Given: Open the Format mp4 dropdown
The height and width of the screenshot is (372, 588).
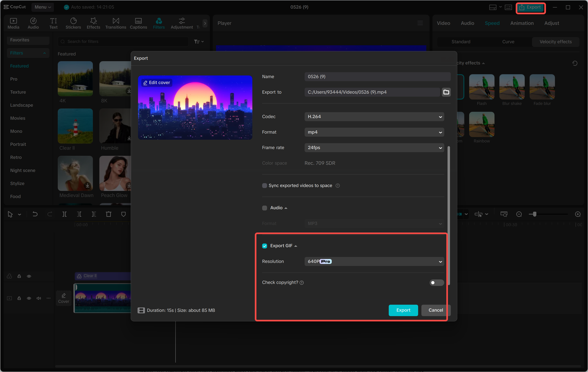Looking at the screenshot, I should coord(374,132).
